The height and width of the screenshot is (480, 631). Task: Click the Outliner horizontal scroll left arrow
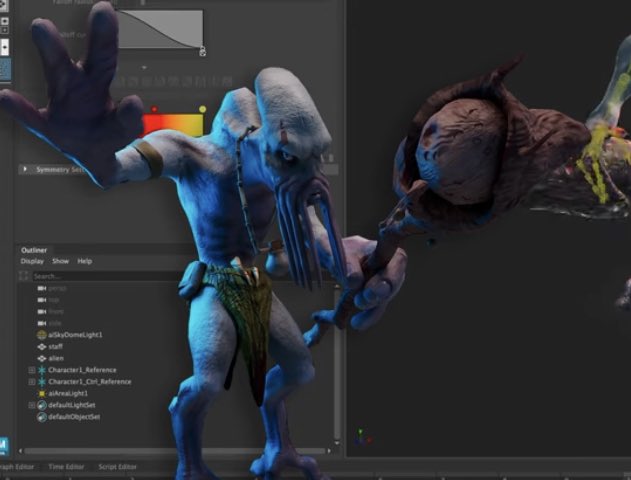20,451
